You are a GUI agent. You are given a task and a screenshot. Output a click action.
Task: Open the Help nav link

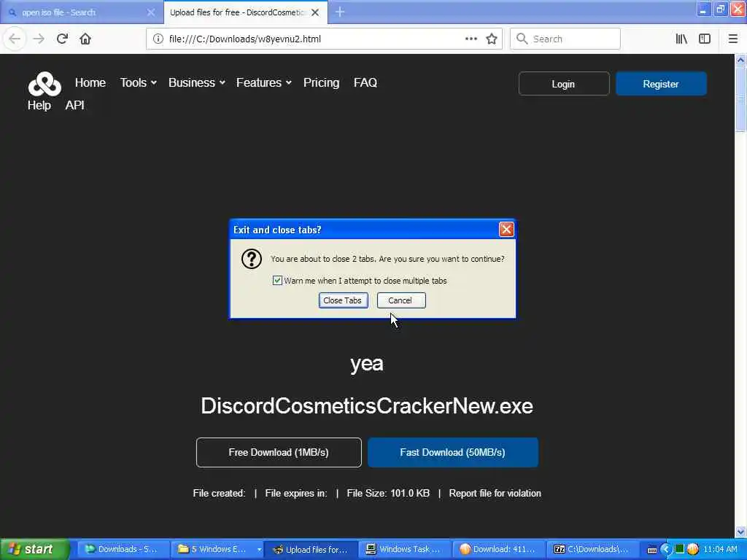click(39, 105)
